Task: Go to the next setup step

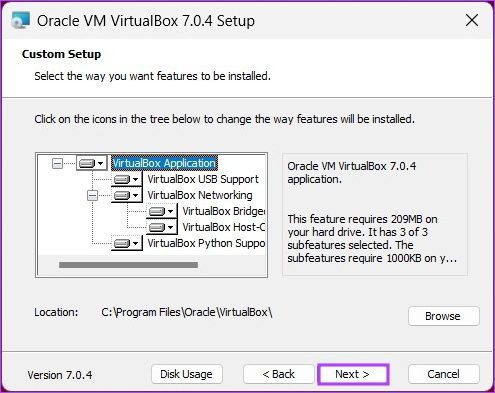Action: (x=353, y=374)
